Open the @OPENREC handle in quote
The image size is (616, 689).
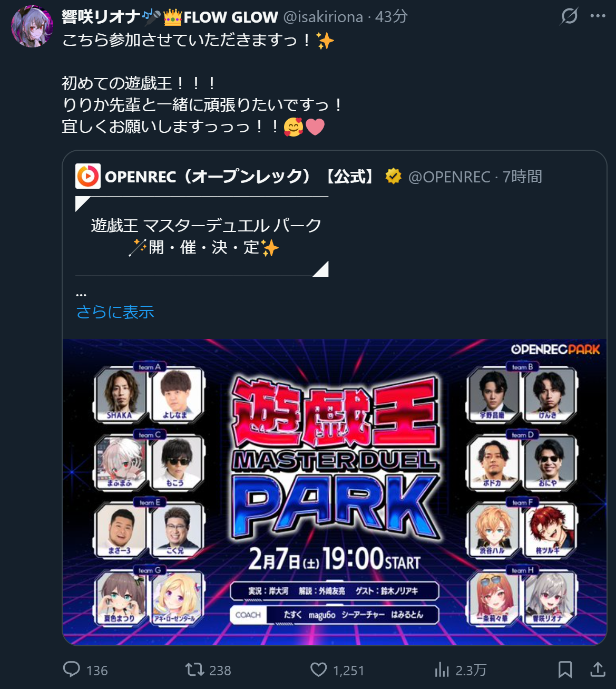pyautogui.click(x=449, y=177)
